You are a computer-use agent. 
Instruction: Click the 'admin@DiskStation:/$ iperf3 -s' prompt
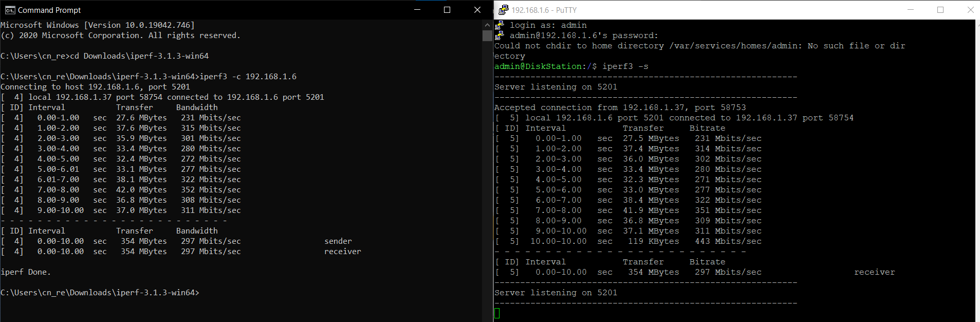click(571, 66)
